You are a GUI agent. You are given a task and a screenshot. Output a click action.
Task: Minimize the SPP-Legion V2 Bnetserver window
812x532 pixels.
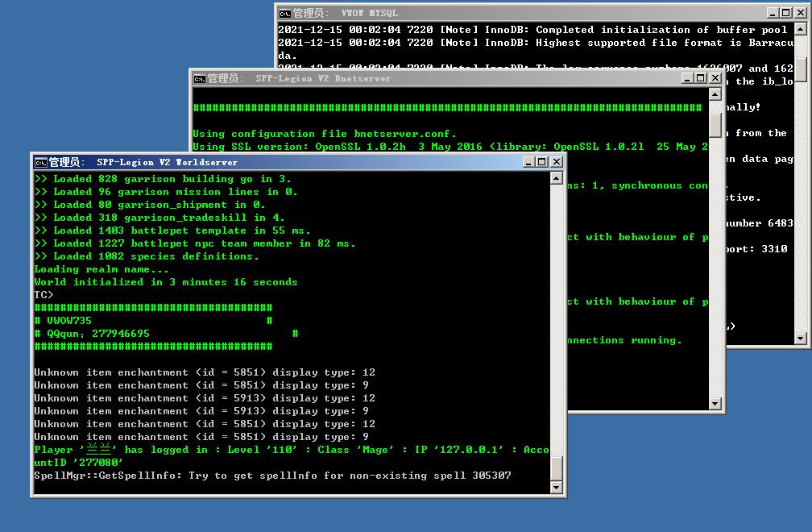(x=687, y=78)
